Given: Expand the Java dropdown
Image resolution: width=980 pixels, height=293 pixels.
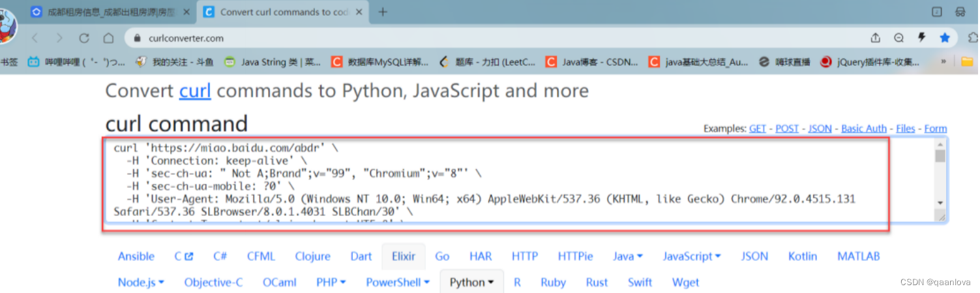Looking at the screenshot, I should [x=629, y=256].
